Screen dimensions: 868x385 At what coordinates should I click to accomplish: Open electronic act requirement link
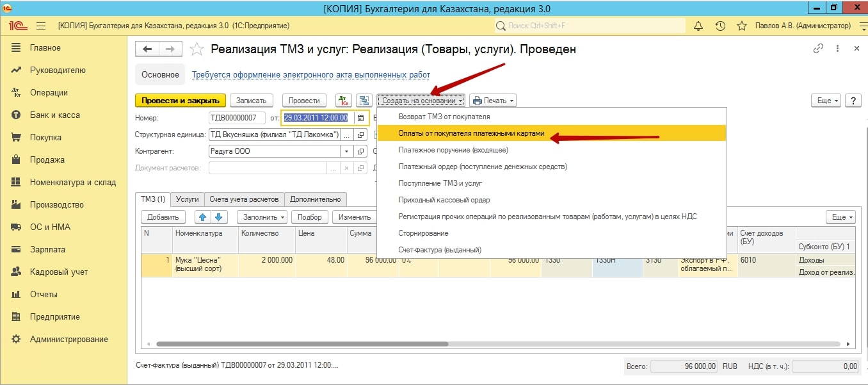click(x=311, y=75)
